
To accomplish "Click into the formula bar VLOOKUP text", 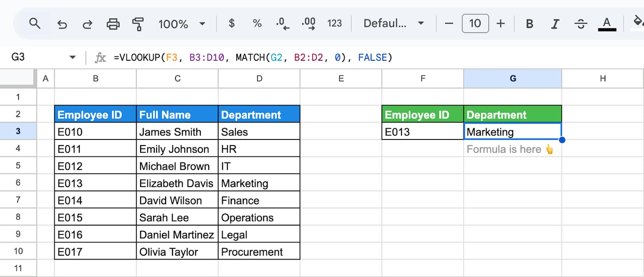I will coord(253,57).
